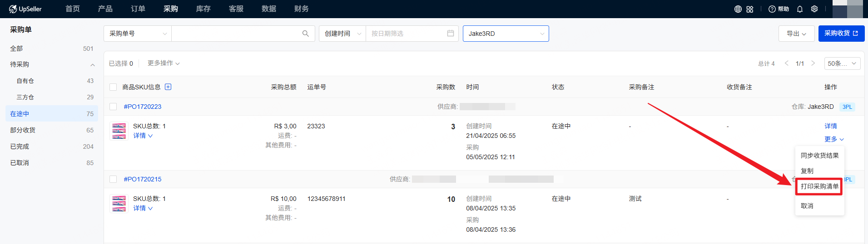Open the date filter calendar icon
Screen dimensions: 868x244
450,34
